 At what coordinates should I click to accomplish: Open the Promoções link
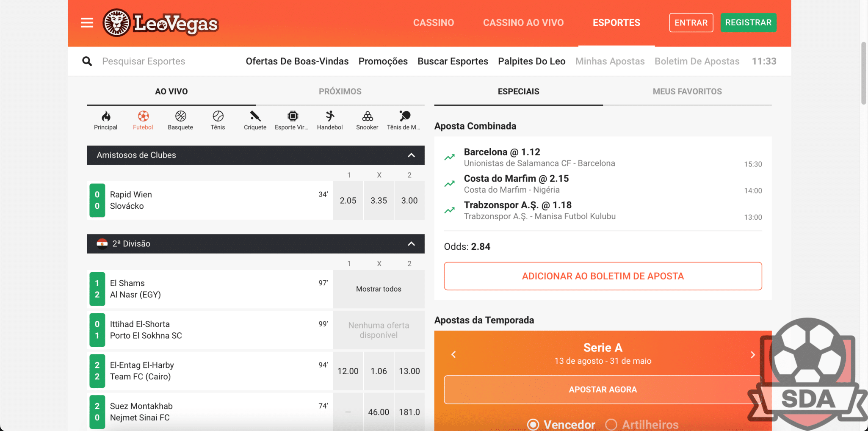(x=383, y=61)
